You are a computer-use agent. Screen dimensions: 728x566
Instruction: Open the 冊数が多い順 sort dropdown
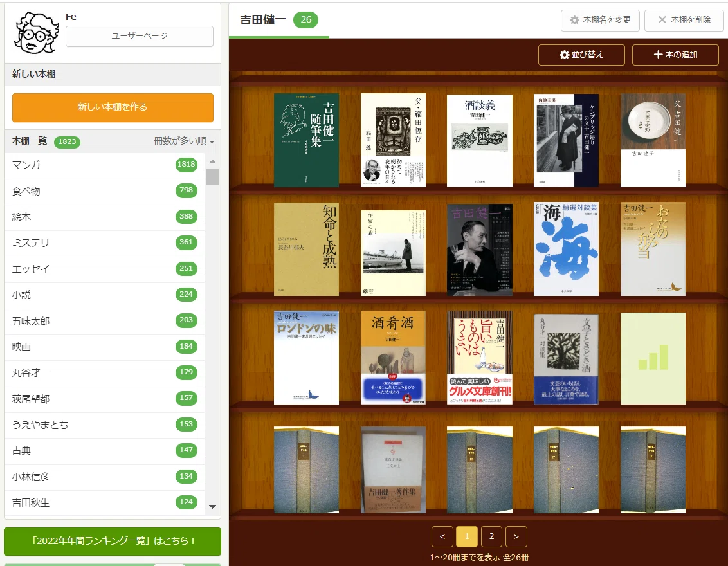(x=184, y=141)
